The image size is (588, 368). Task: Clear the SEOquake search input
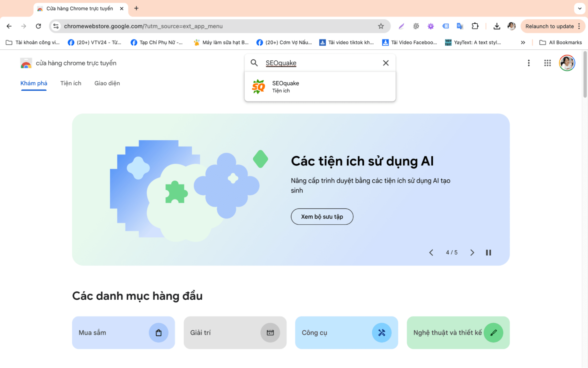(x=386, y=63)
